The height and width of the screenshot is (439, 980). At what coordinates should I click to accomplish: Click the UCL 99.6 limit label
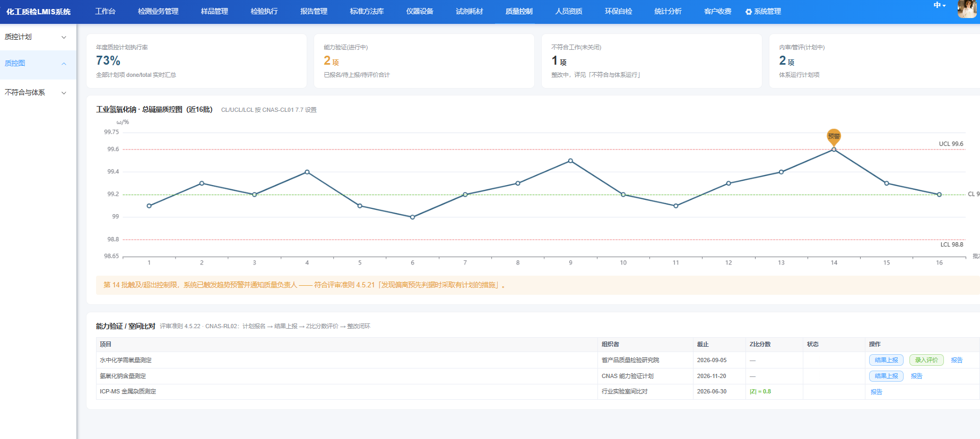951,144
